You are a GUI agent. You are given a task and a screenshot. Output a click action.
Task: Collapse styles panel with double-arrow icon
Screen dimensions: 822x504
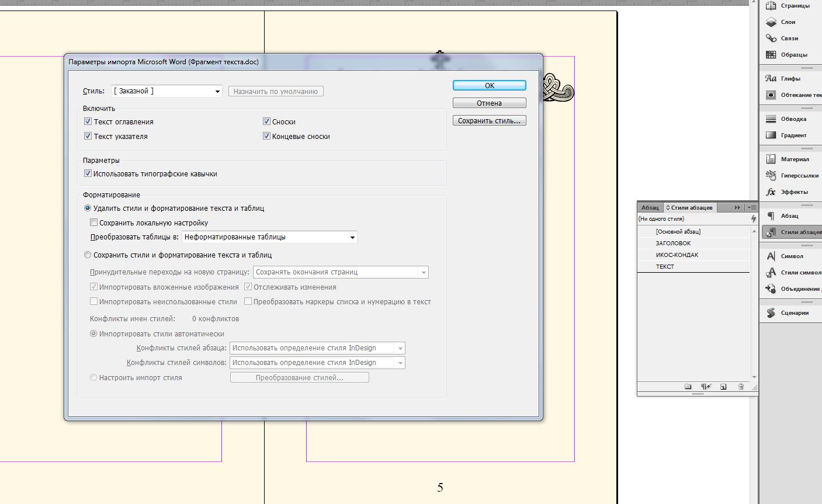[x=737, y=207]
